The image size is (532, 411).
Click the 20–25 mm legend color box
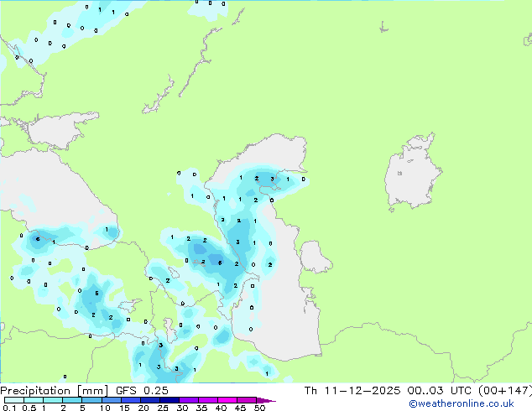tap(150, 400)
